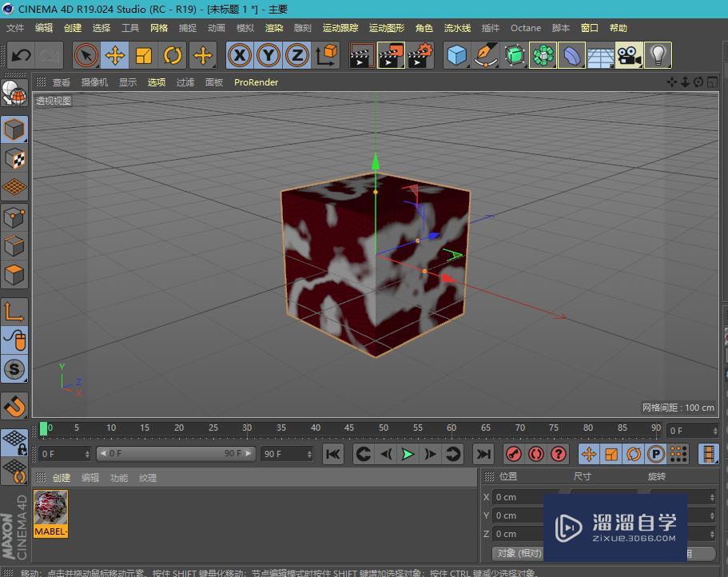Image resolution: width=728 pixels, height=577 pixels.
Task: Toggle Tweak mode mouse icon
Action: pyautogui.click(x=14, y=340)
